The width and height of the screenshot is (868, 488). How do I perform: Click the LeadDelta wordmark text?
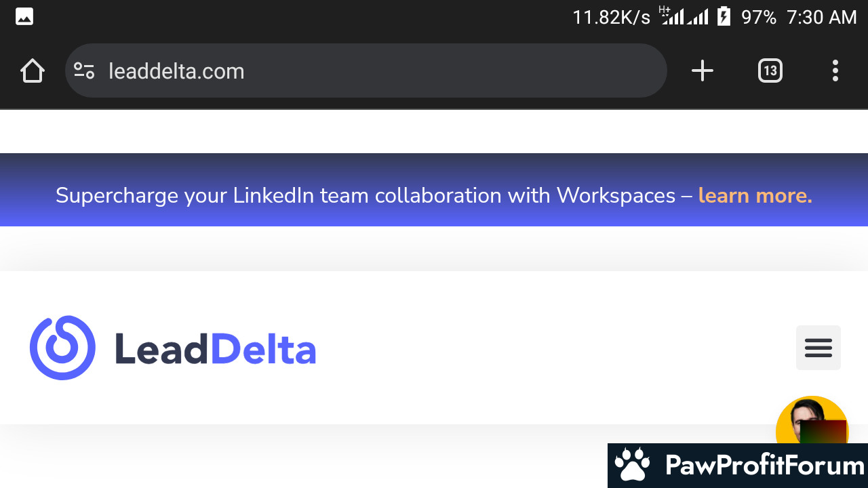(x=216, y=349)
